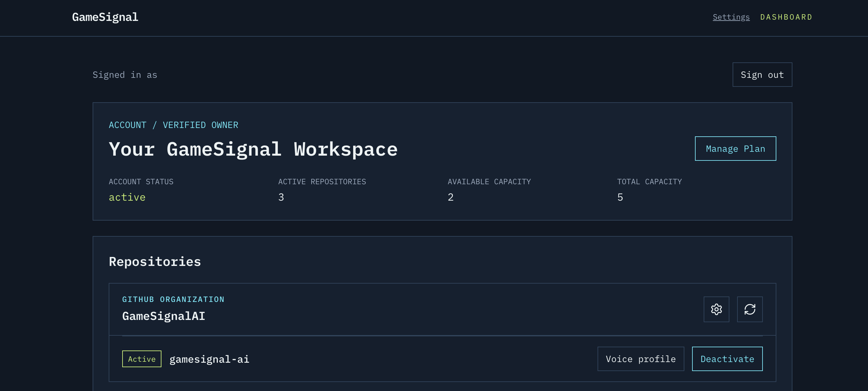The image size is (868, 391).
Task: Open the Settings link in header
Action: tap(731, 17)
